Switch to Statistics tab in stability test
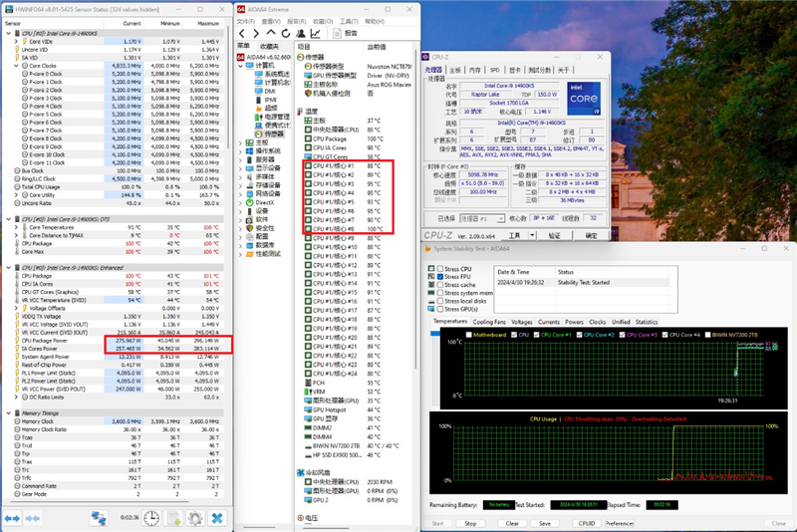797x532 pixels. pyautogui.click(x=646, y=322)
